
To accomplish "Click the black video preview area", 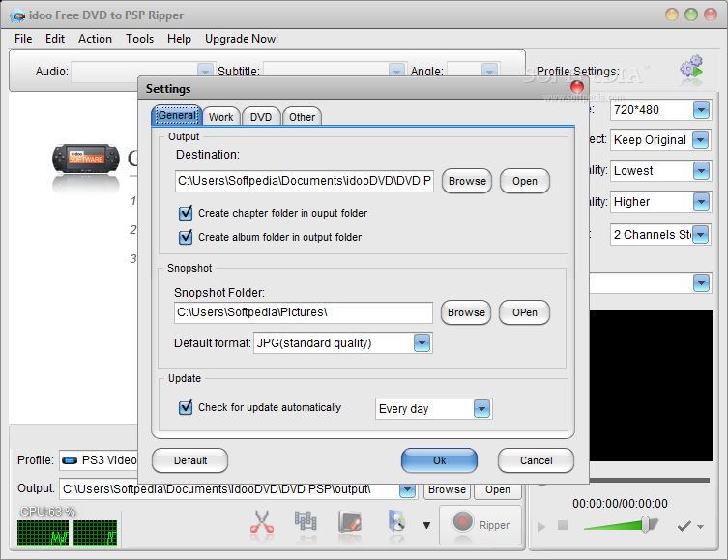I will 651,386.
